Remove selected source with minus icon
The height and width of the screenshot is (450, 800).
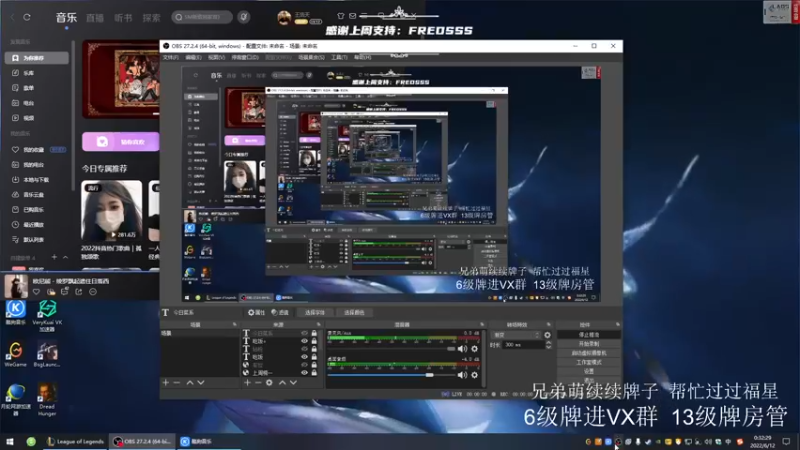point(258,382)
